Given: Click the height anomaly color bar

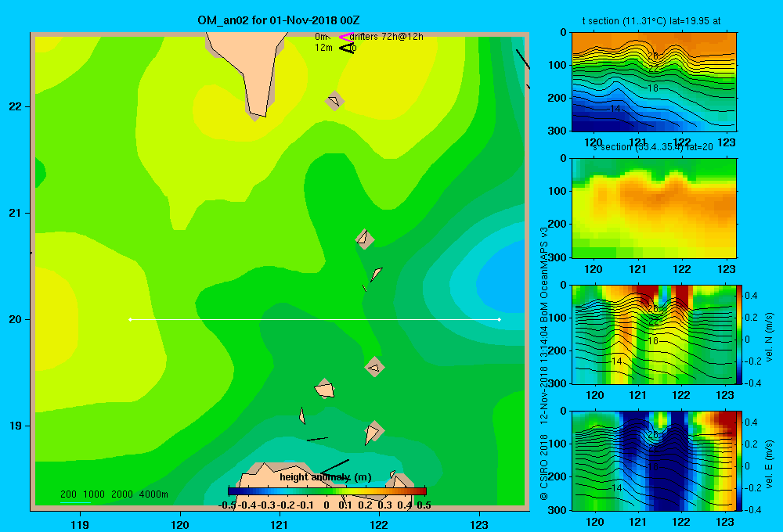Looking at the screenshot, I should click(x=327, y=491).
